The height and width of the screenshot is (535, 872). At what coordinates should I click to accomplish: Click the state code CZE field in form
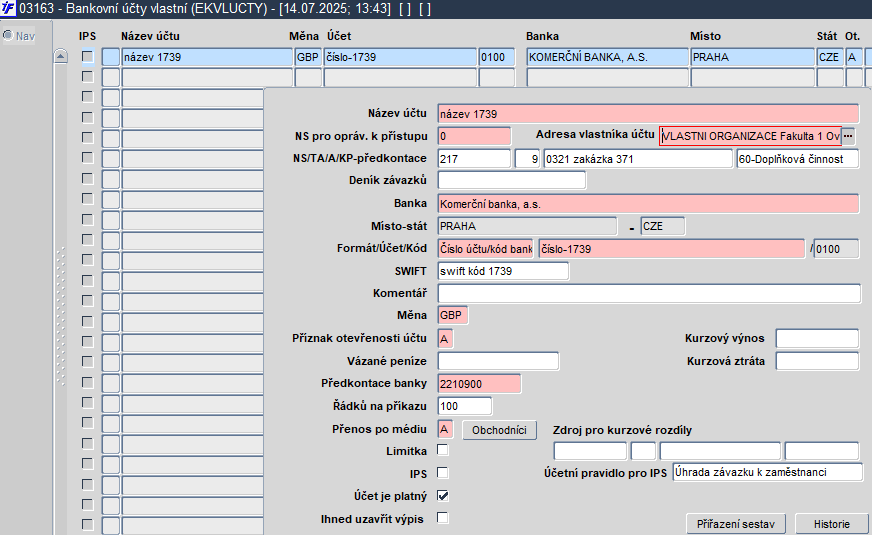pyautogui.click(x=663, y=226)
